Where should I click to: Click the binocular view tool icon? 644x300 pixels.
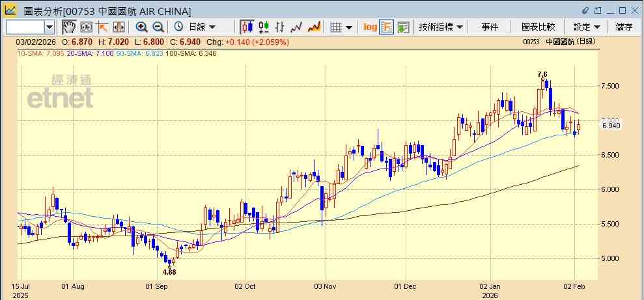tap(86, 27)
